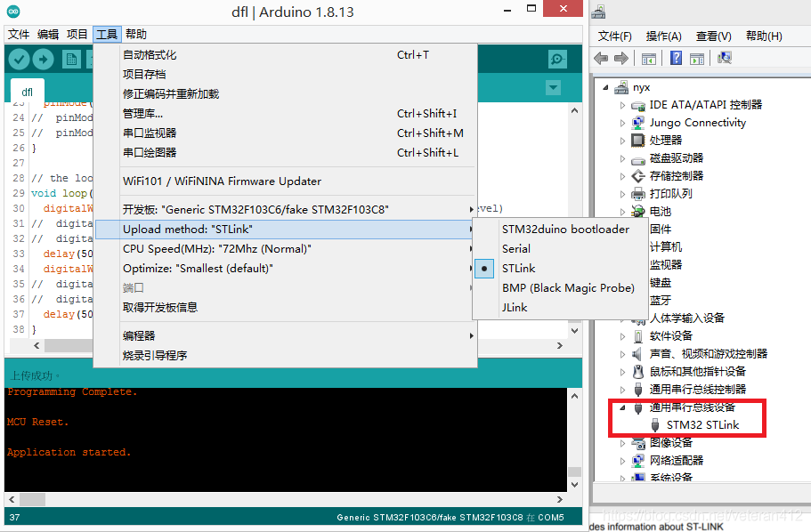Select the STLink upload method radio button

483,268
